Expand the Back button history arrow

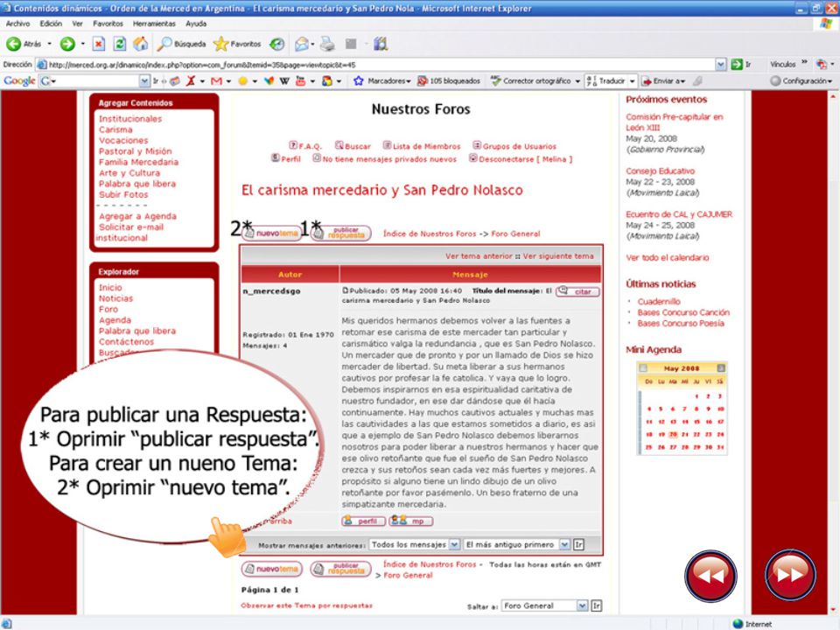pos(49,44)
